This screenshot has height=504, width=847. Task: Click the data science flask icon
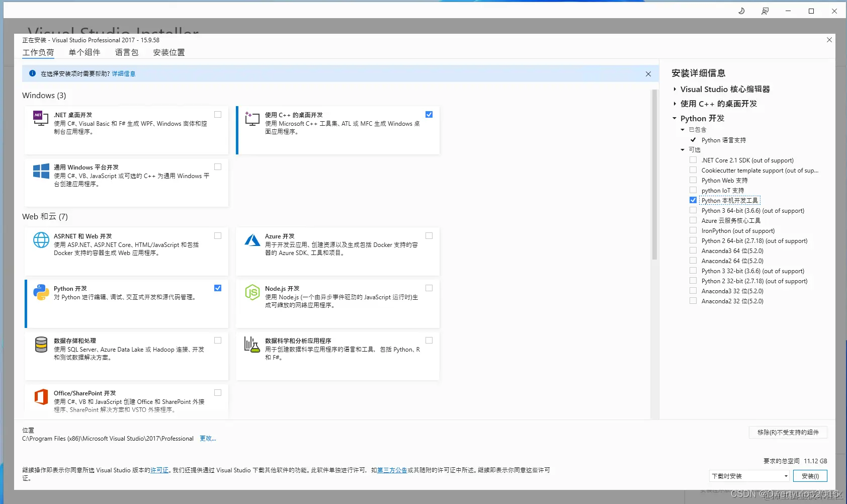pyautogui.click(x=252, y=345)
